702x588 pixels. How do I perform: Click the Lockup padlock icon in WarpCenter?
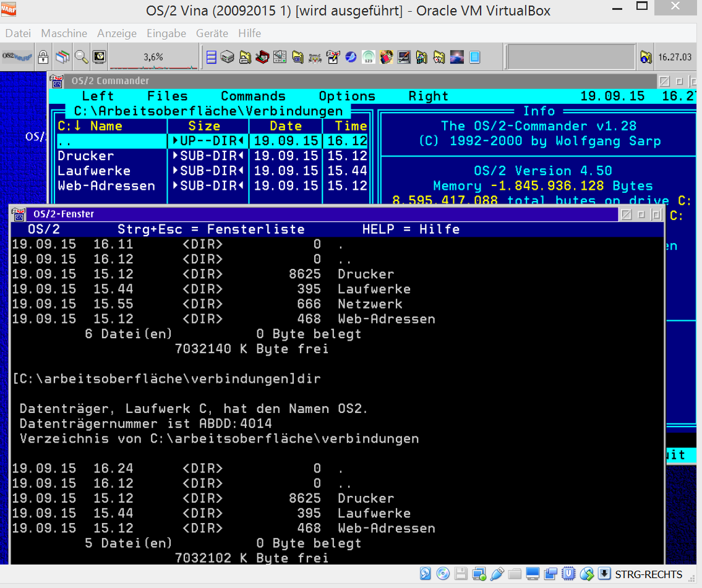coord(43,57)
